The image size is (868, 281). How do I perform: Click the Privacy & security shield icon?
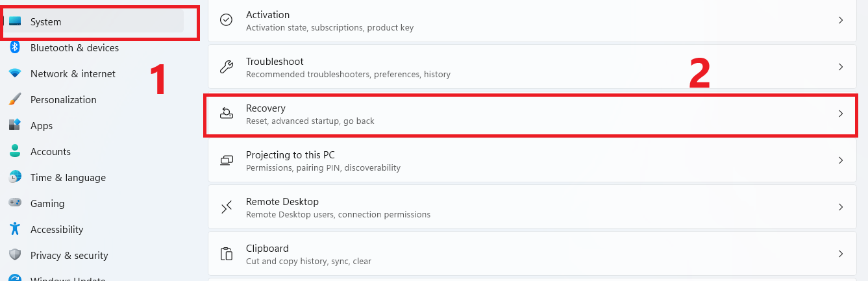click(15, 255)
